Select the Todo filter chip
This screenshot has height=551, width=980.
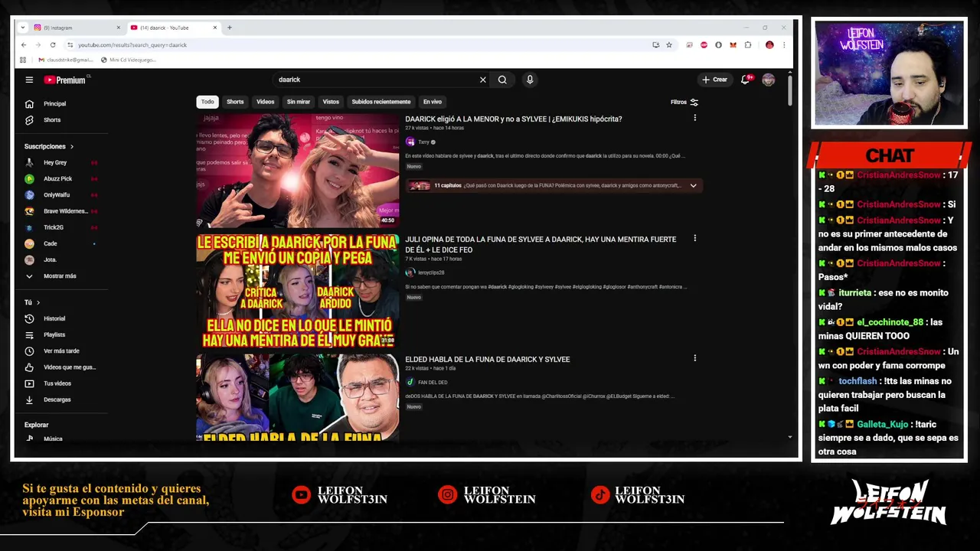(207, 102)
